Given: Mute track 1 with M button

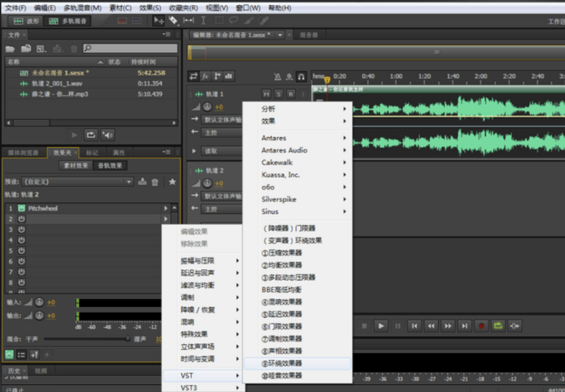Looking at the screenshot, I should [x=266, y=94].
